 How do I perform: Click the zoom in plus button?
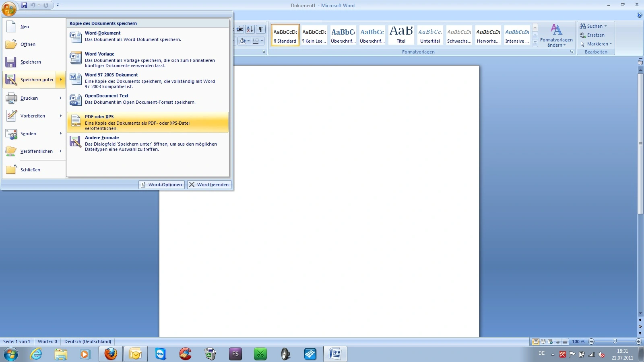tap(639, 341)
